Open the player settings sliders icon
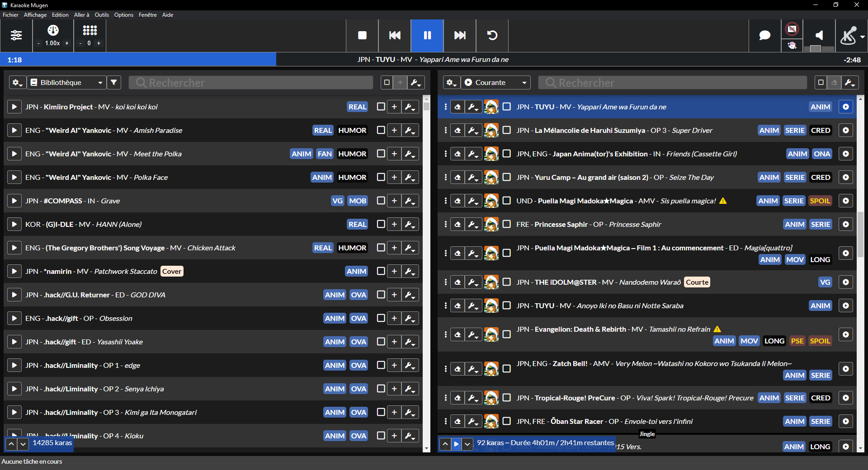The height and width of the screenshot is (470, 868). 16,35
